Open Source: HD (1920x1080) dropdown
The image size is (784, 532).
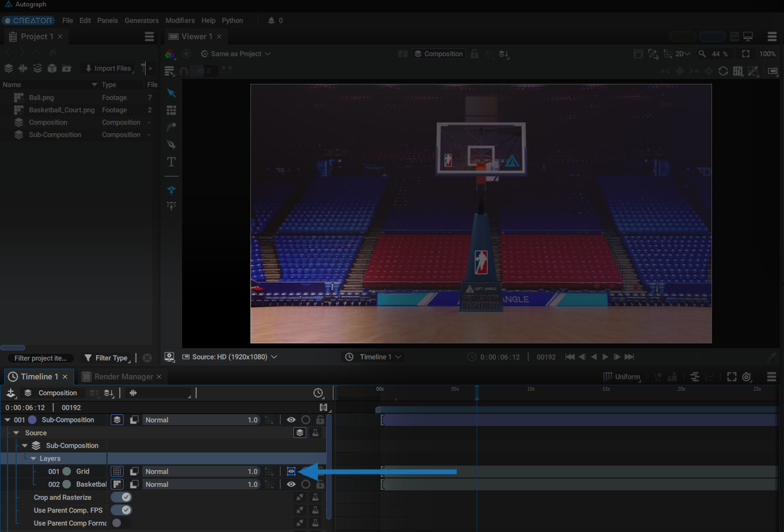(x=230, y=357)
